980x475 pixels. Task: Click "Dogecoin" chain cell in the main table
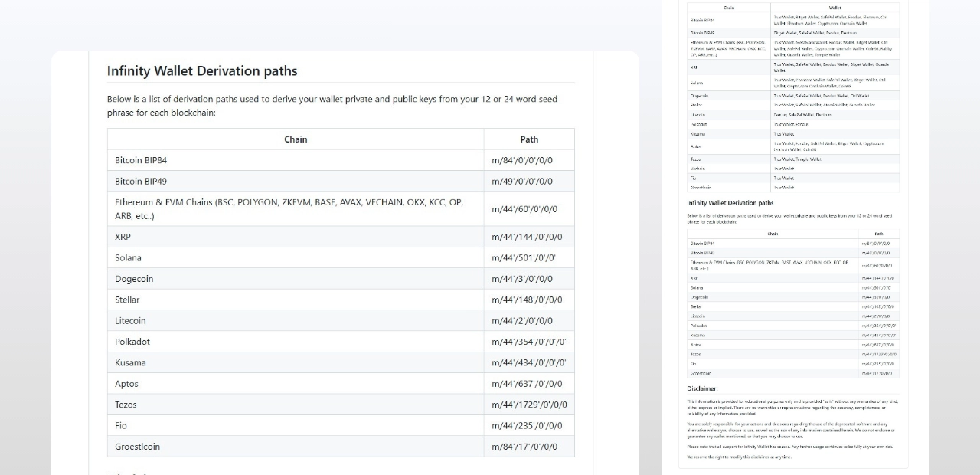[x=296, y=279]
